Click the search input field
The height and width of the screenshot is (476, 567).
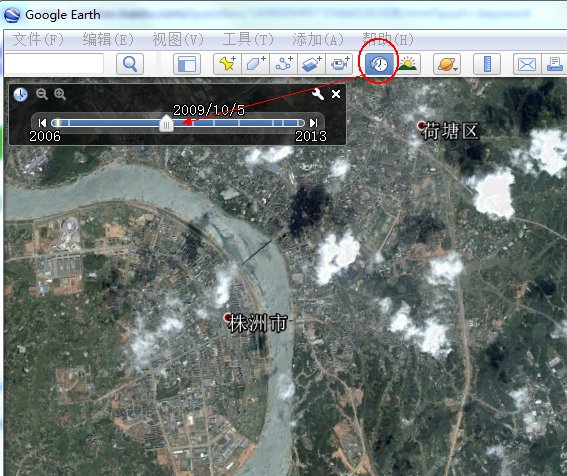54,64
